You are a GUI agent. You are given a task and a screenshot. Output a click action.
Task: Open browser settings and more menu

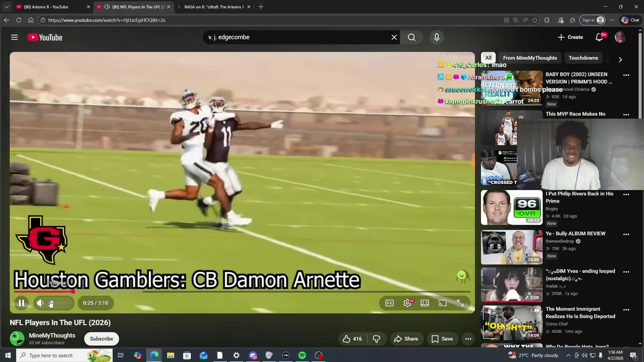612,20
